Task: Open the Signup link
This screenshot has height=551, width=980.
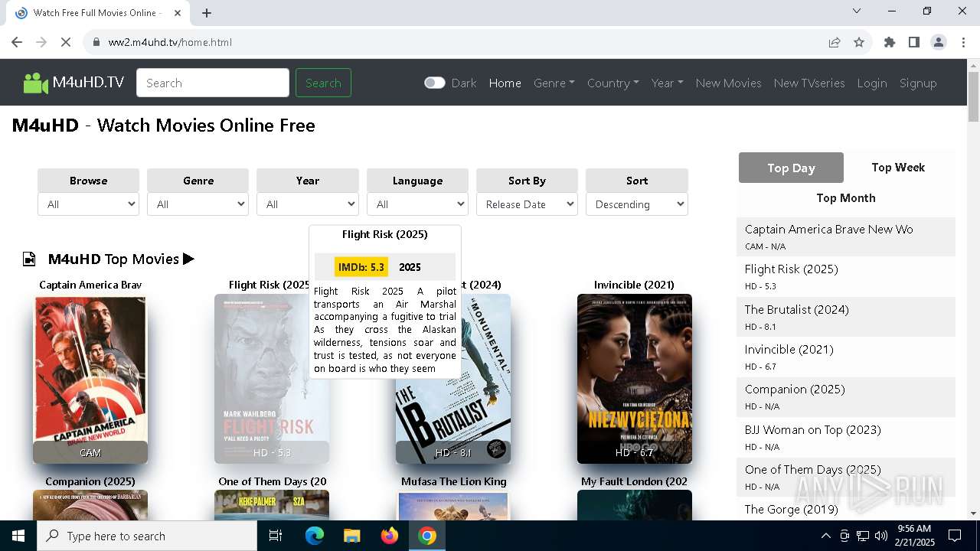Action: tap(918, 83)
